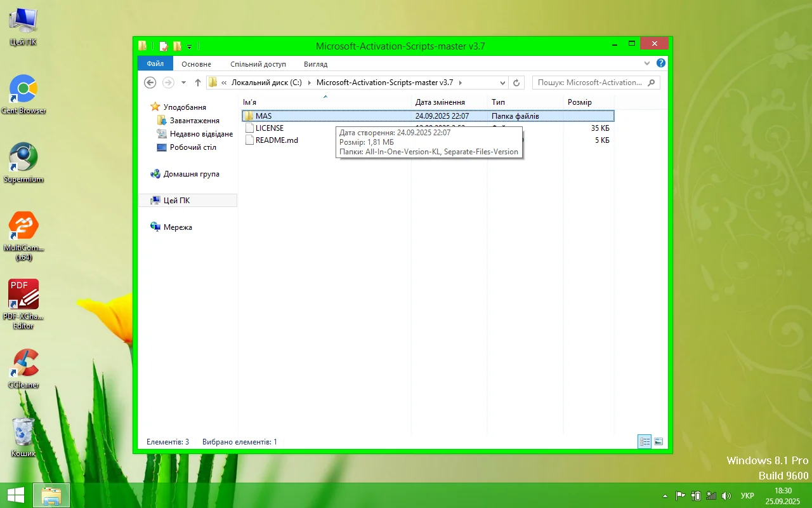Open the Windows Start button

point(16,495)
